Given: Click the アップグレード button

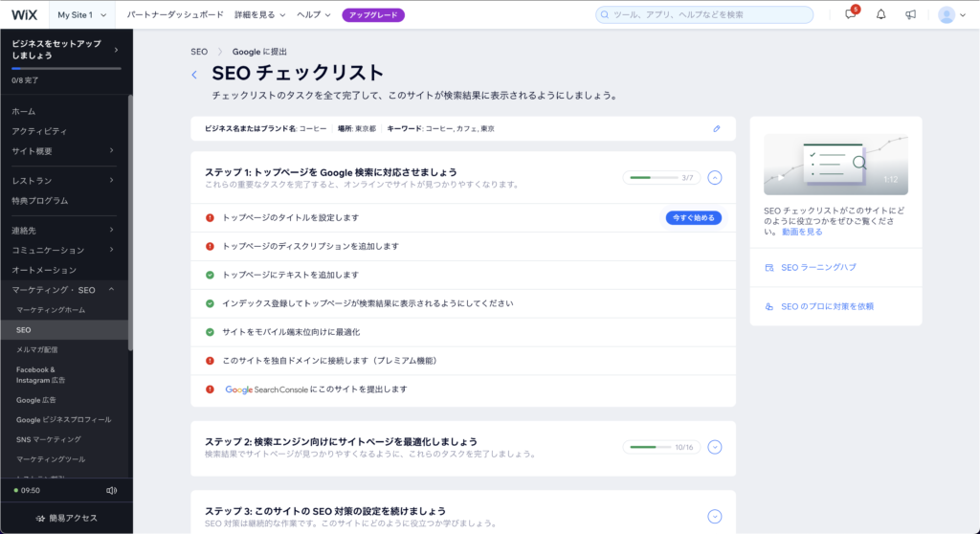Looking at the screenshot, I should pyautogui.click(x=373, y=15).
